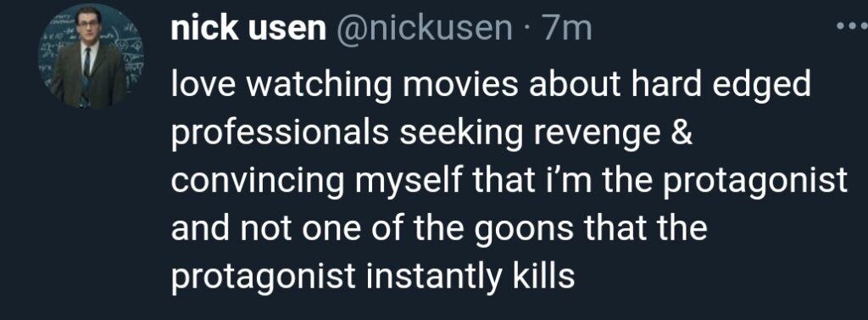Click the tweet's first line starting with love watching

pos(491,87)
